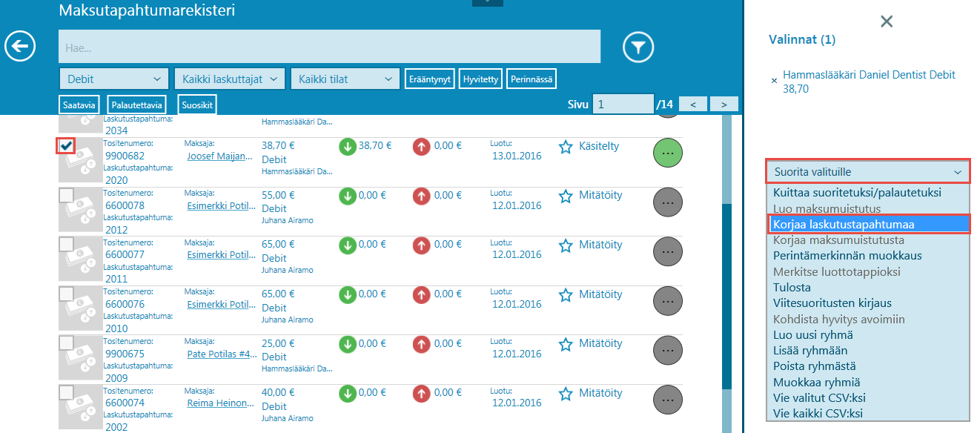Screen dimensions: 980x433
Task: Open gray more-actions button for voucher 6600078
Action: pos(667,202)
